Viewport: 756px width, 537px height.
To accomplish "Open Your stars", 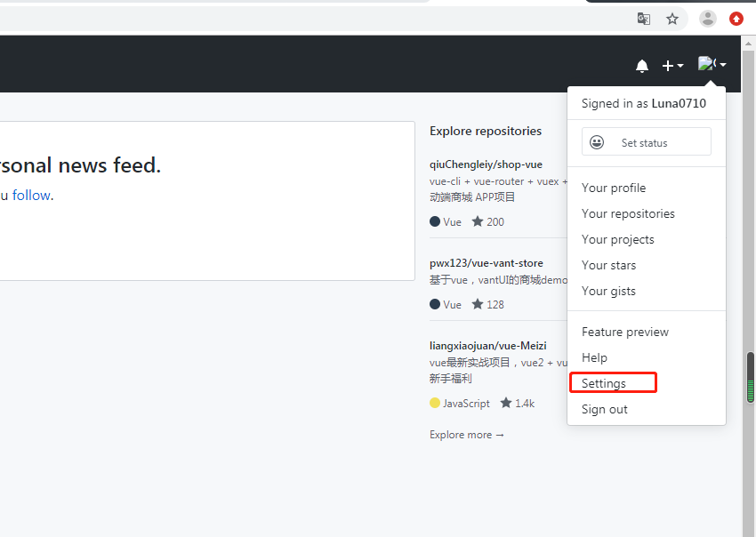I will tap(608, 265).
